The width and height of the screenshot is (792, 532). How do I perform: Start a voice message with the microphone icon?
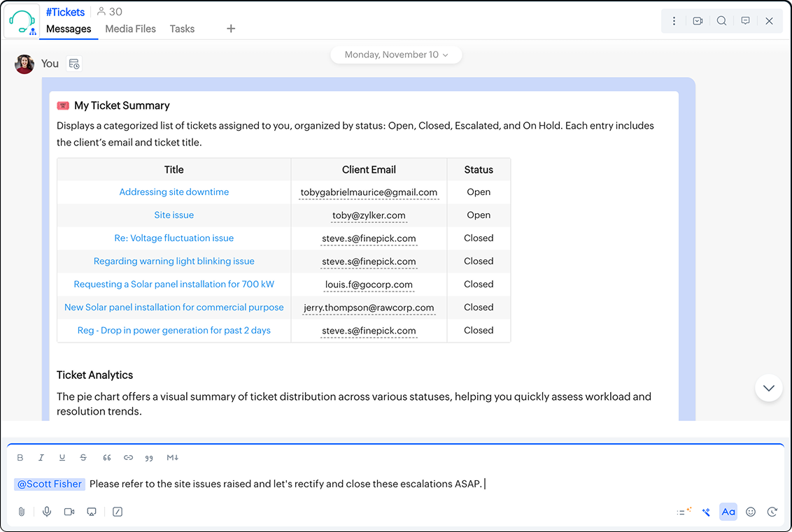(x=47, y=512)
